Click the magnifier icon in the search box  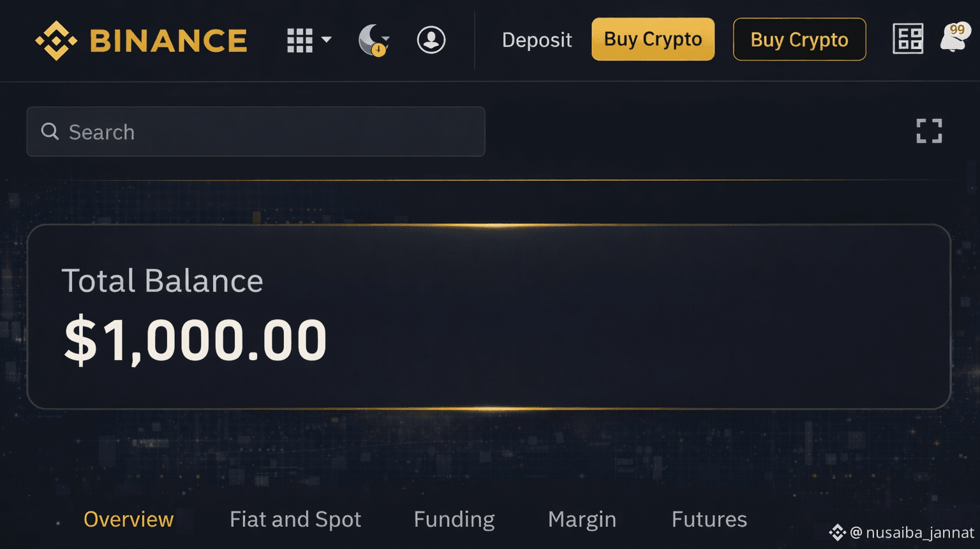[50, 131]
